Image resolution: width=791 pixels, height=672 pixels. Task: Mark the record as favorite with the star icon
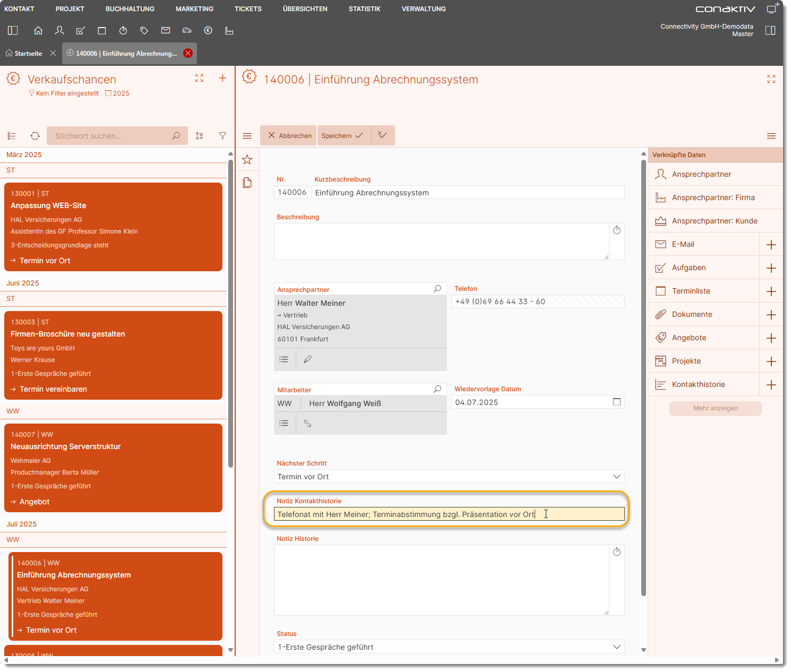click(247, 160)
